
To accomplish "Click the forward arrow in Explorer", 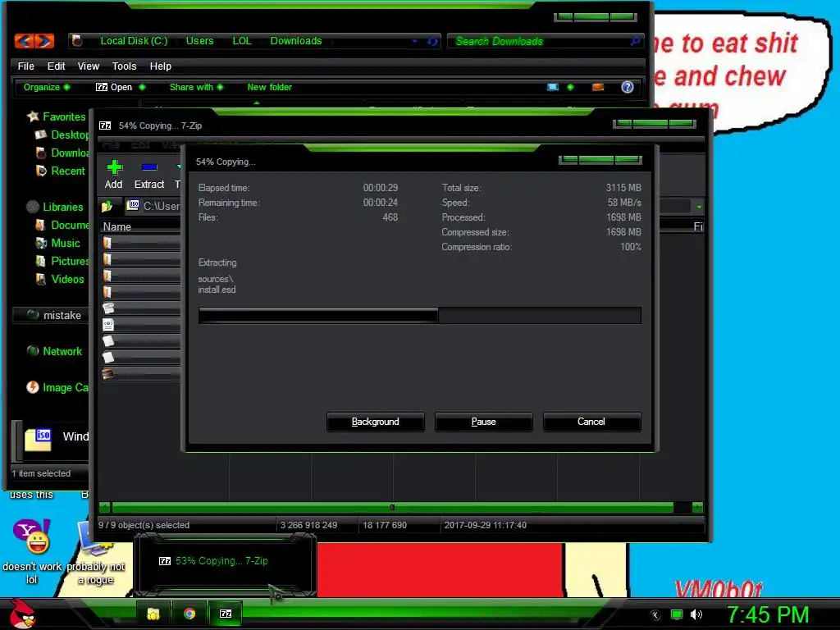I will (44, 41).
